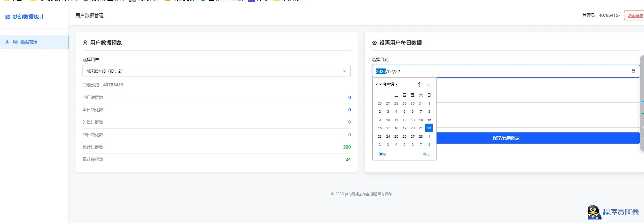Select February 28 in the date picker
Viewport: 644px width, 223px height.
click(421, 137)
